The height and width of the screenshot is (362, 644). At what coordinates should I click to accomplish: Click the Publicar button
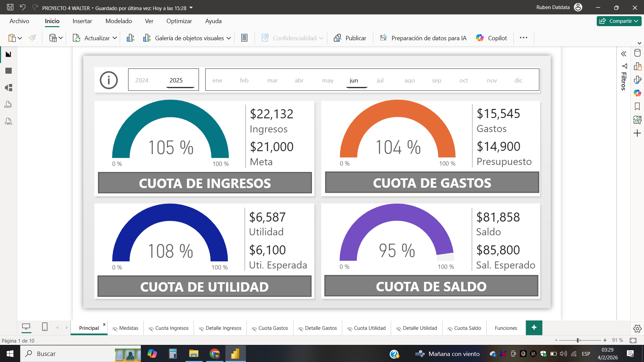[x=350, y=38]
